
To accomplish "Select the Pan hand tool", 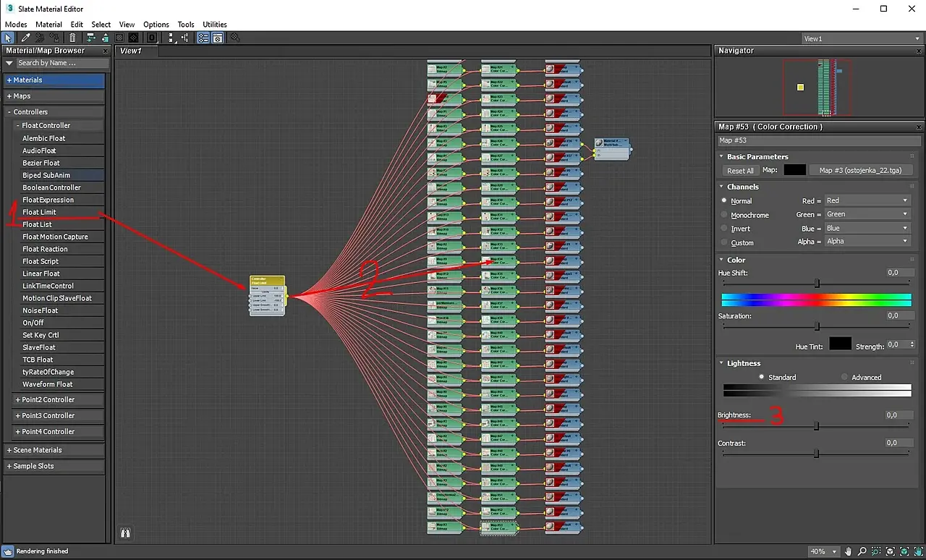I will 849,551.
